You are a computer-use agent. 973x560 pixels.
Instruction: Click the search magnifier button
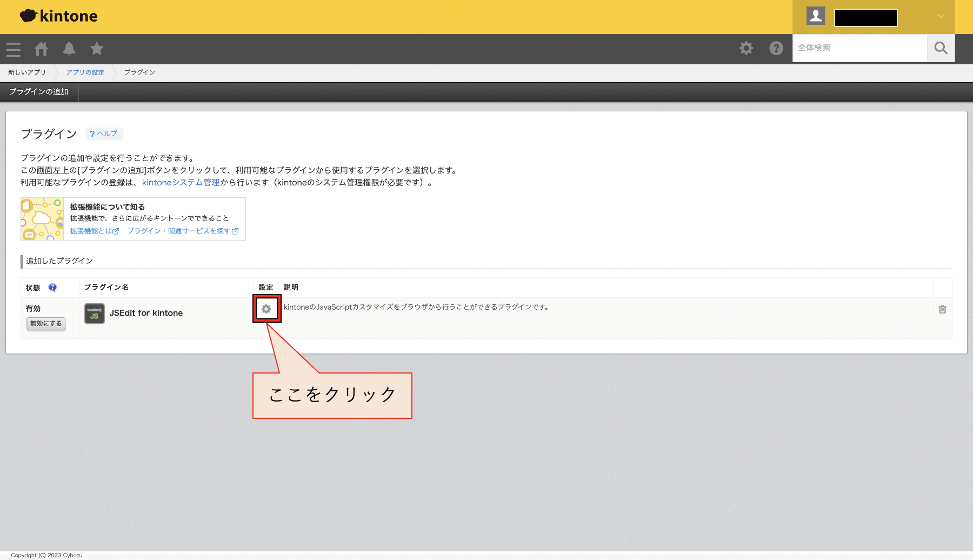pos(941,48)
